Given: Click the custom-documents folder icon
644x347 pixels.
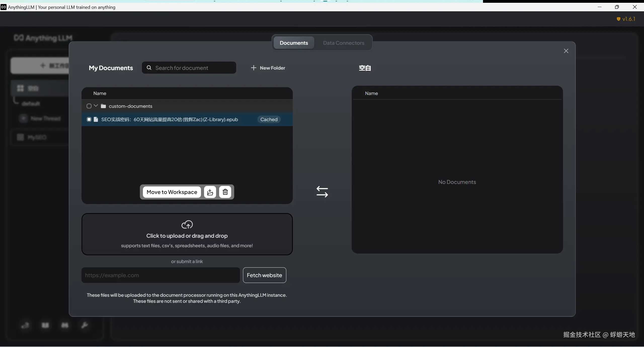Looking at the screenshot, I should coord(103,106).
